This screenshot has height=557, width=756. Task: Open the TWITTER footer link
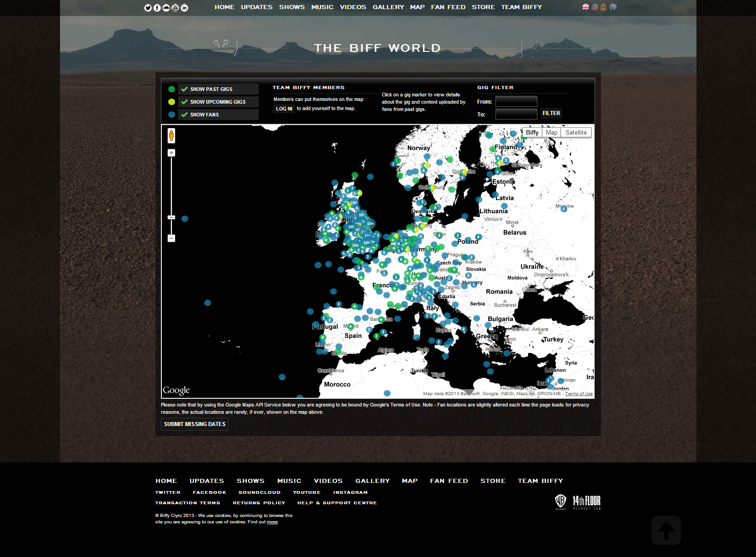tap(168, 492)
